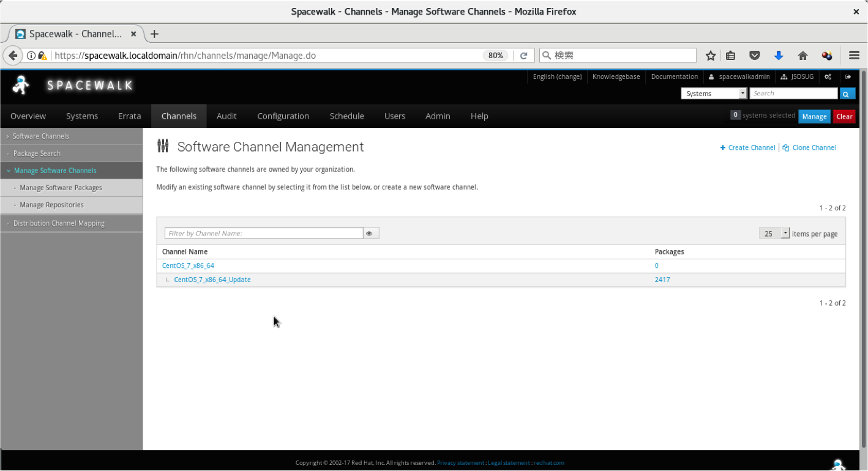Open the Knowledgebase link

click(x=616, y=77)
